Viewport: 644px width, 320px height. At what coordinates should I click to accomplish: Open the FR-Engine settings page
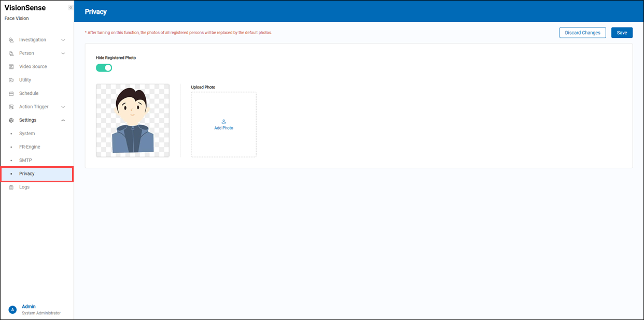(29, 147)
